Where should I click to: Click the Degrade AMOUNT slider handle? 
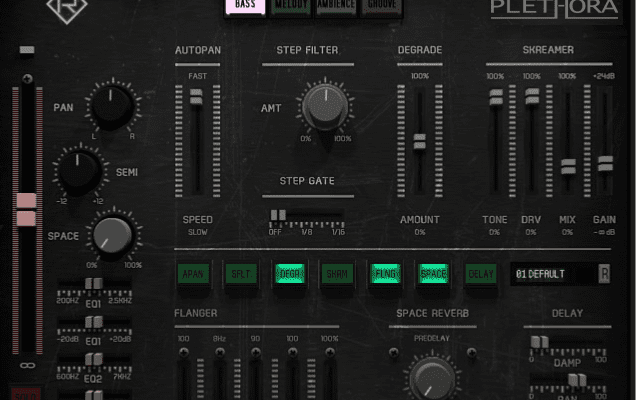click(419, 141)
